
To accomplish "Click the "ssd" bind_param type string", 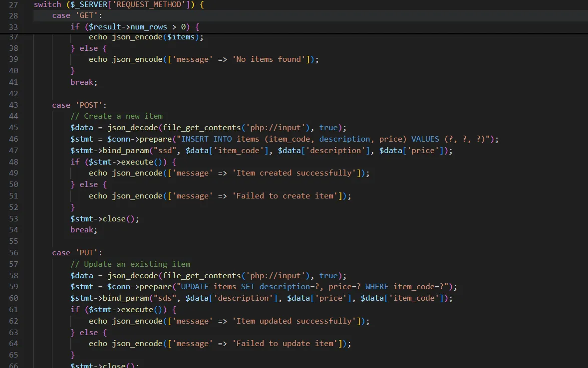I will point(165,151).
